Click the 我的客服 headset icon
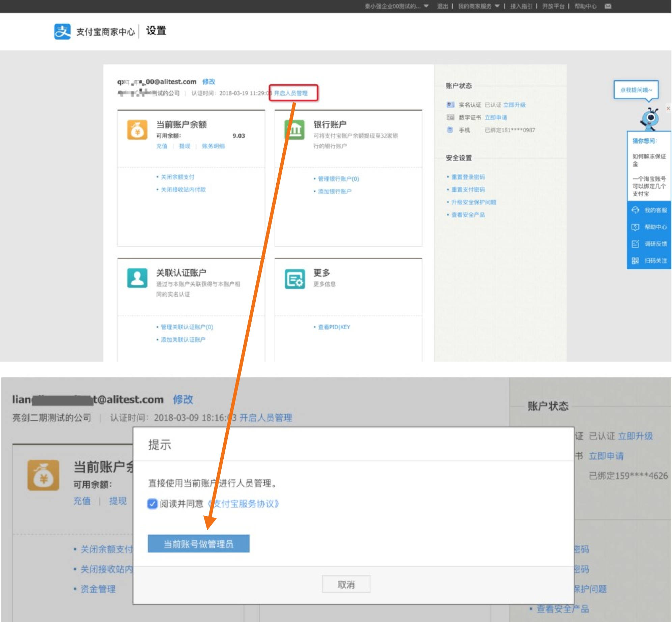This screenshot has width=672, height=622. coord(635,210)
